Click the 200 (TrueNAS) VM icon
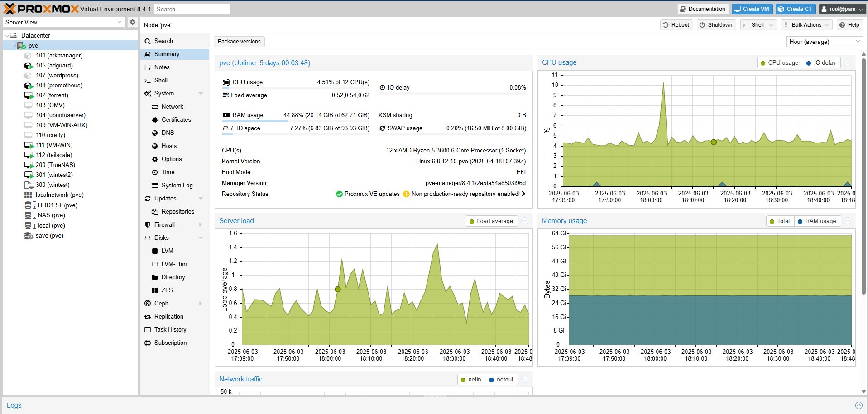The width and height of the screenshot is (868, 414). [x=29, y=165]
